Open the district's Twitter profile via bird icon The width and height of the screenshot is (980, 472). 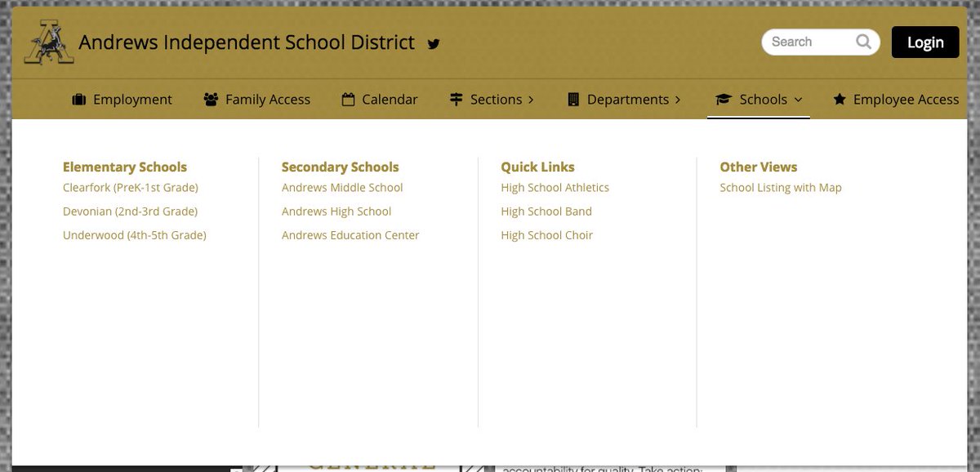click(x=434, y=43)
